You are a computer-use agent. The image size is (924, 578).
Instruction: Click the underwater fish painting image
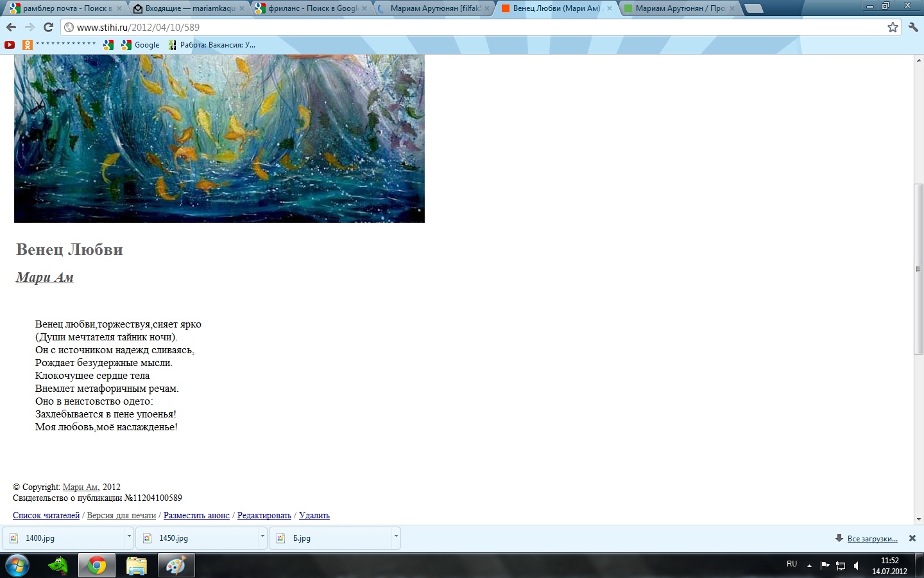tap(219, 139)
